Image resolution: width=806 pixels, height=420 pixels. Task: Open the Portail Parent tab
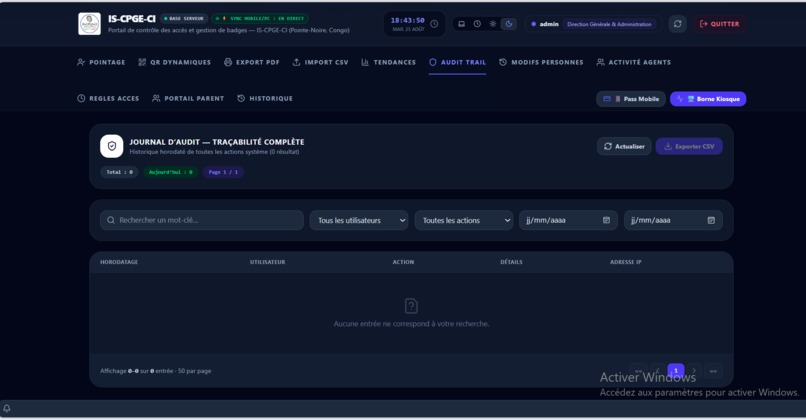click(188, 98)
